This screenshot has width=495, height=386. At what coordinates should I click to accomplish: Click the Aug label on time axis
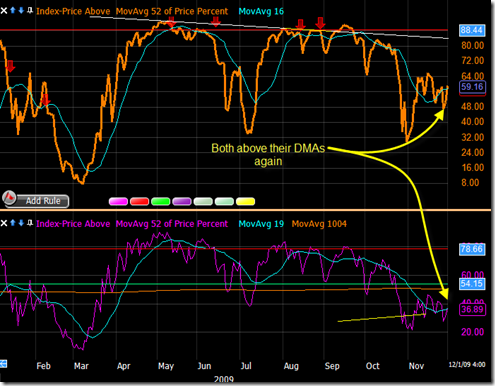(291, 366)
